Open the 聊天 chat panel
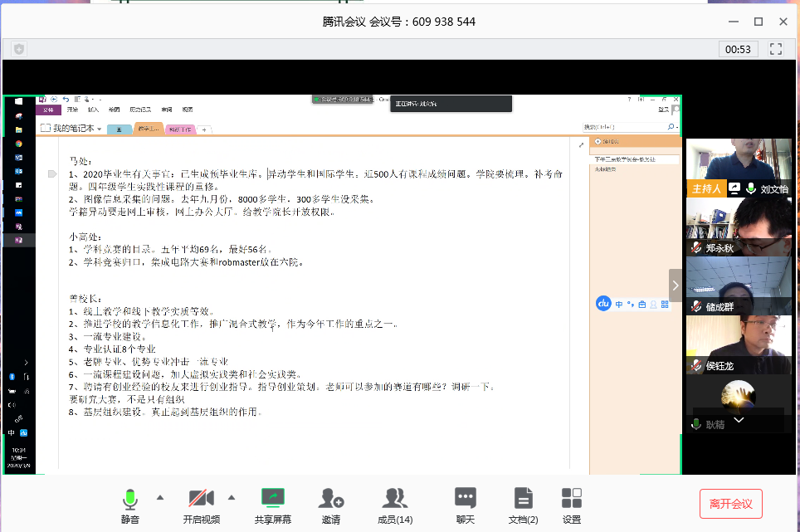The width and height of the screenshot is (800, 532). pos(465,502)
